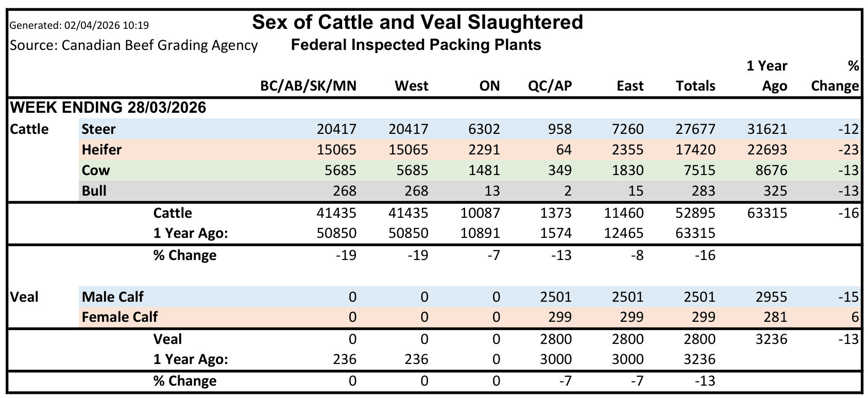
Task: Click the ON column header
Action: click(x=489, y=86)
